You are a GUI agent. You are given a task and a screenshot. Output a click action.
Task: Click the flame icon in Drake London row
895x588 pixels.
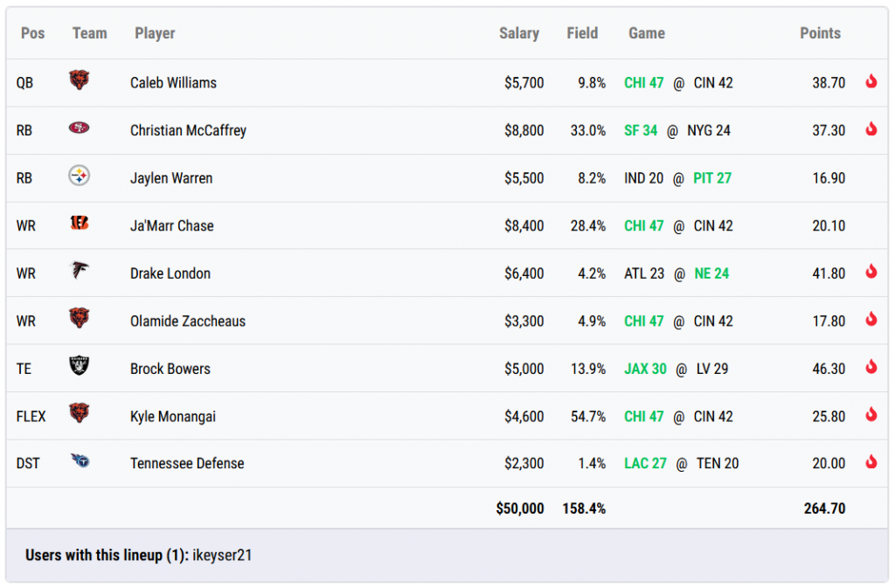click(x=871, y=273)
